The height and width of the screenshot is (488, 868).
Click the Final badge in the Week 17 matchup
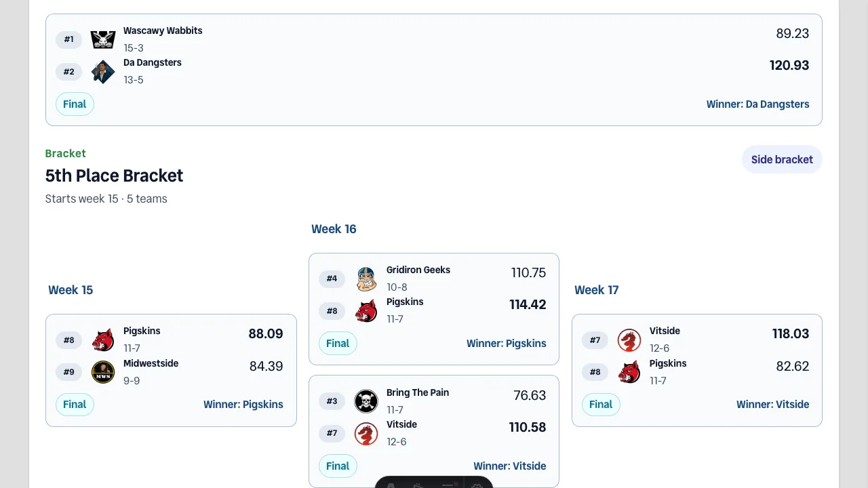tap(601, 405)
